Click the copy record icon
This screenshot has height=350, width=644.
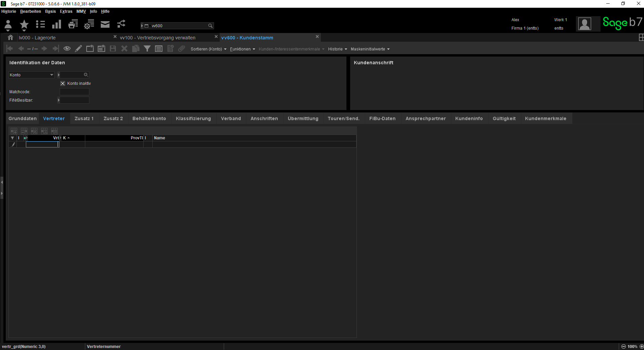[136, 48]
